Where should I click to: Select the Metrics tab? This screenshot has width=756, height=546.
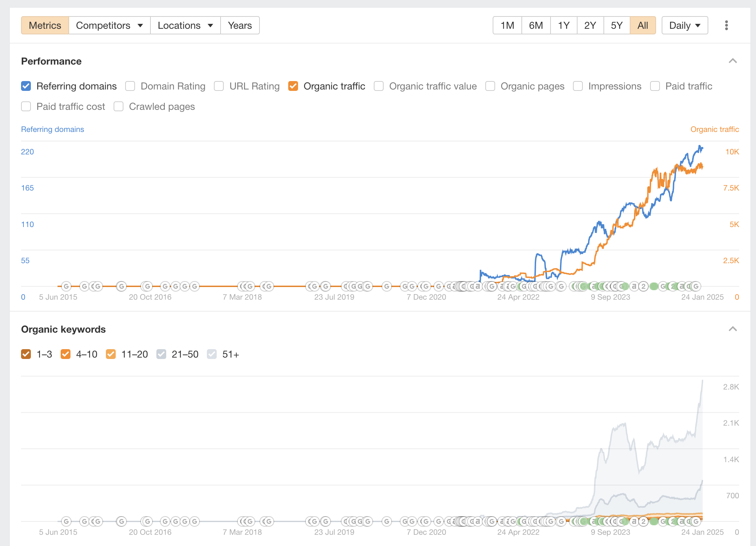[x=45, y=25]
